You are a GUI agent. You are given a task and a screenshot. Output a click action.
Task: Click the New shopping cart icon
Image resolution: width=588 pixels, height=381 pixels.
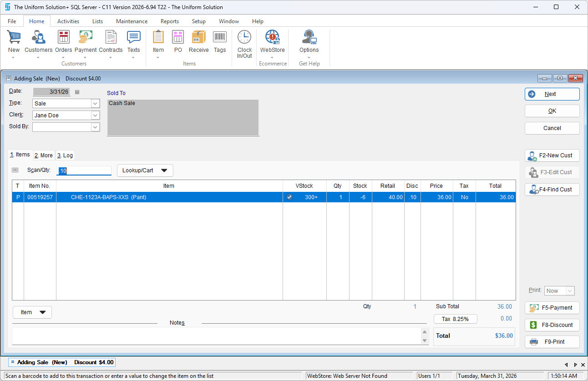click(14, 38)
